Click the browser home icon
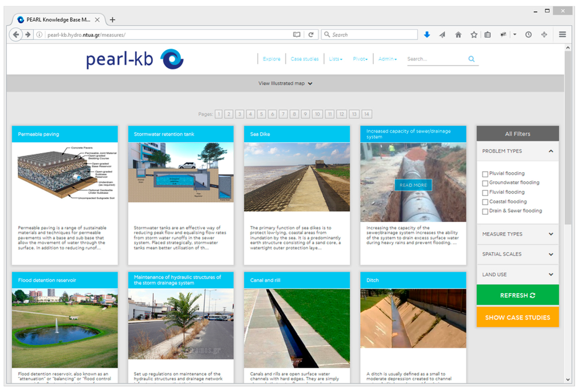The width and height of the screenshot is (579, 392). tap(458, 34)
